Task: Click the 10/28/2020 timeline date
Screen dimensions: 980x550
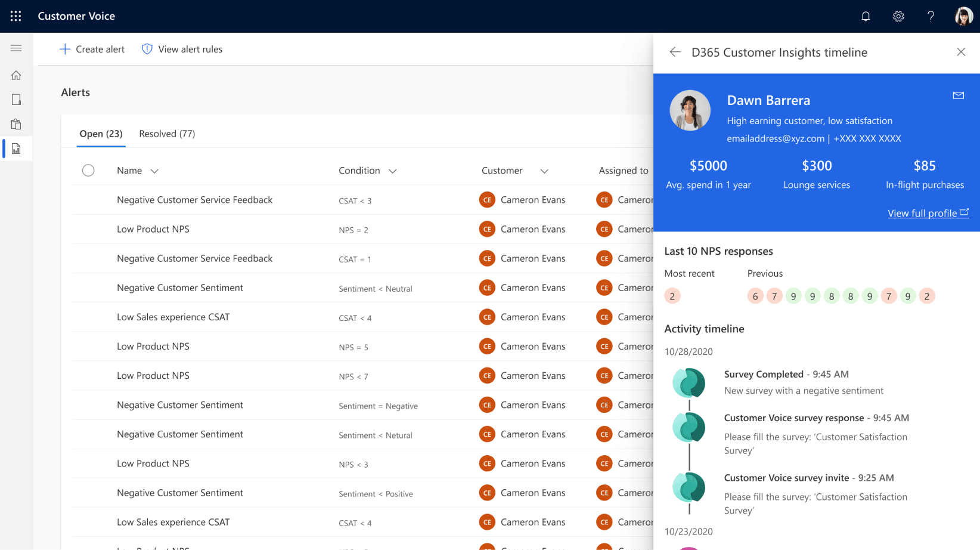Action: point(689,352)
